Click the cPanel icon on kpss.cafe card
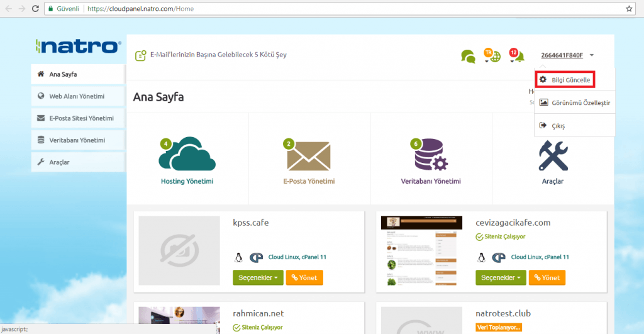Viewport: 644px width, 334px height. (257, 257)
